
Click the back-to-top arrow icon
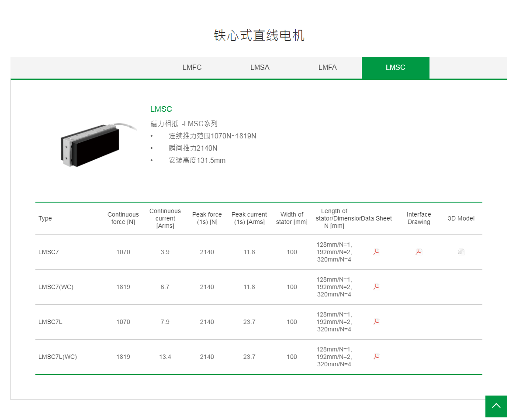496,406
